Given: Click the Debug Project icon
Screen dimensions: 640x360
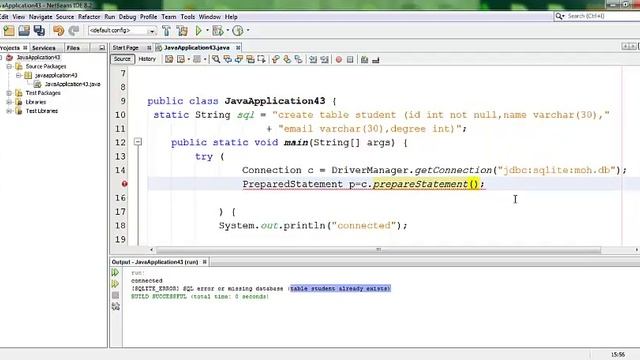Looking at the screenshot, I should coord(218,31).
